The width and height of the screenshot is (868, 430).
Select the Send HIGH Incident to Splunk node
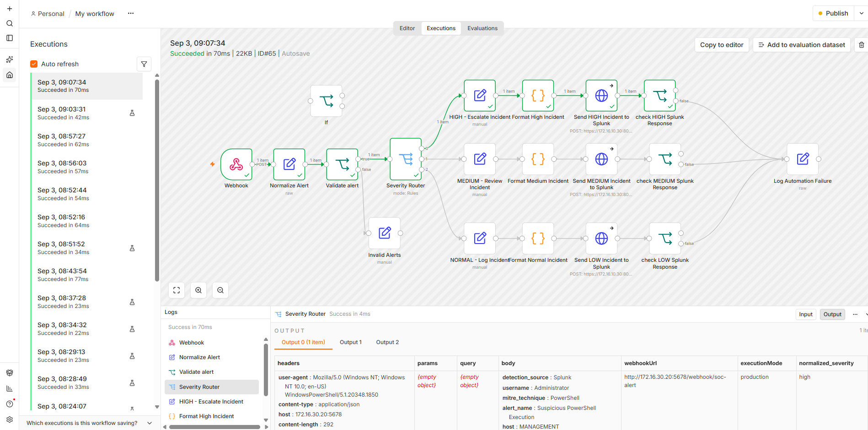601,96
